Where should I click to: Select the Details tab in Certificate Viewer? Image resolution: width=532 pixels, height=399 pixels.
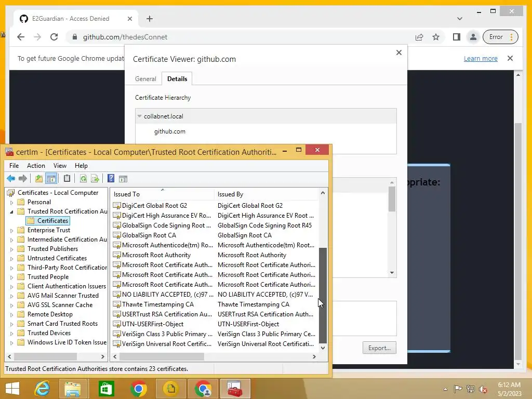pos(177,79)
